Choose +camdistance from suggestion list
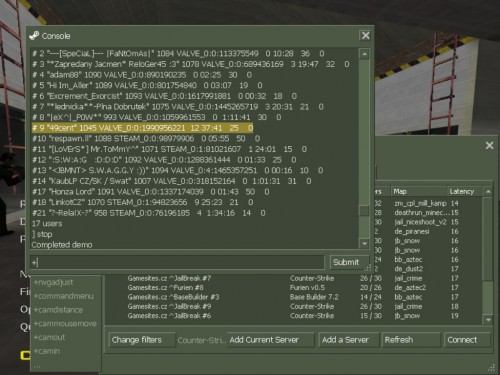The image size is (500, 375). point(58,310)
